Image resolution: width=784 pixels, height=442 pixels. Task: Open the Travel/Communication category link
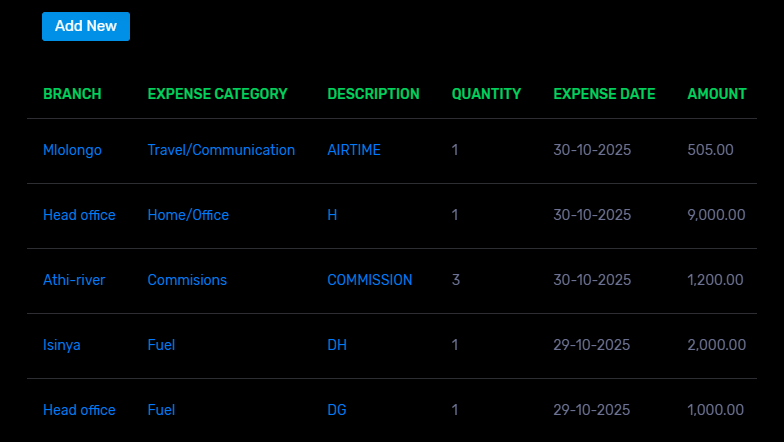coord(221,150)
